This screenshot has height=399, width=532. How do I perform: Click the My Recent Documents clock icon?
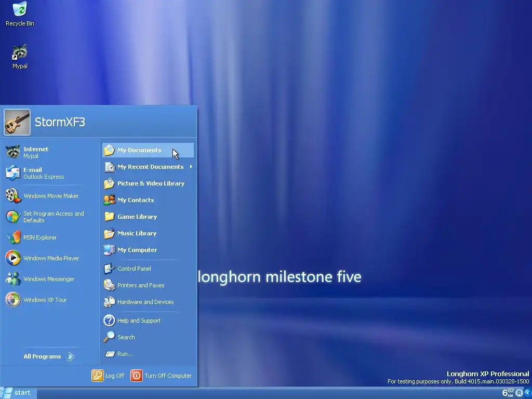click(x=109, y=167)
